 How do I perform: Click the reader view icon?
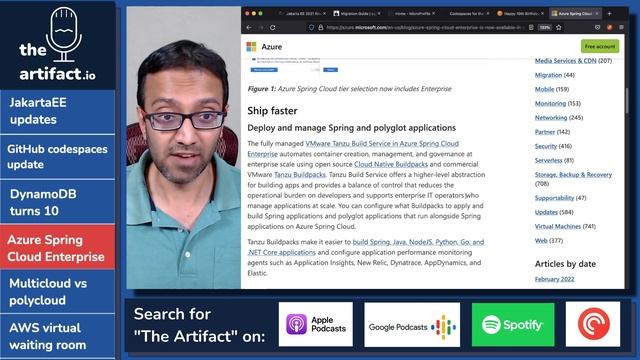pyautogui.click(x=531, y=27)
